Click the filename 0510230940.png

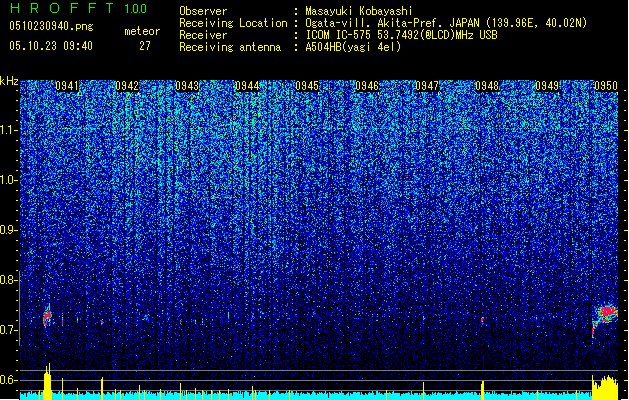point(51,26)
